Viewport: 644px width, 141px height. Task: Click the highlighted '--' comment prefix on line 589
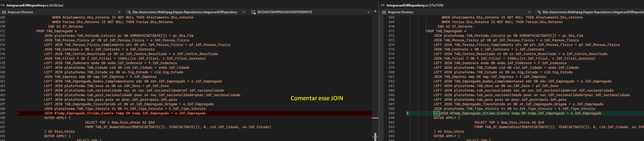point(436,113)
